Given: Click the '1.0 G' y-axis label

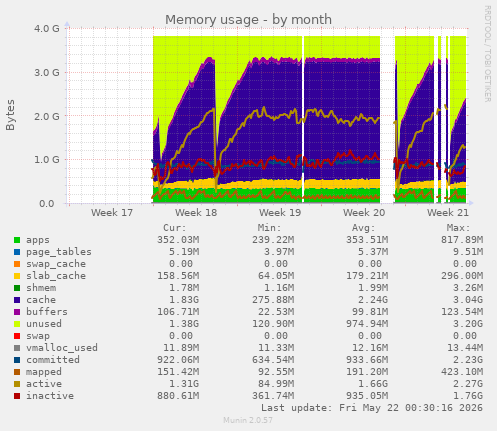Looking at the screenshot, I should click(x=47, y=160).
